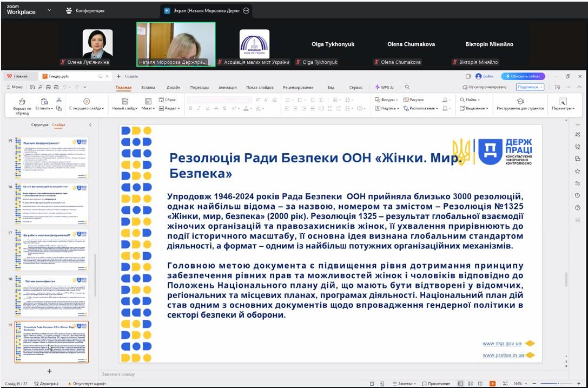Start slideshow from current slide icon

(87, 101)
